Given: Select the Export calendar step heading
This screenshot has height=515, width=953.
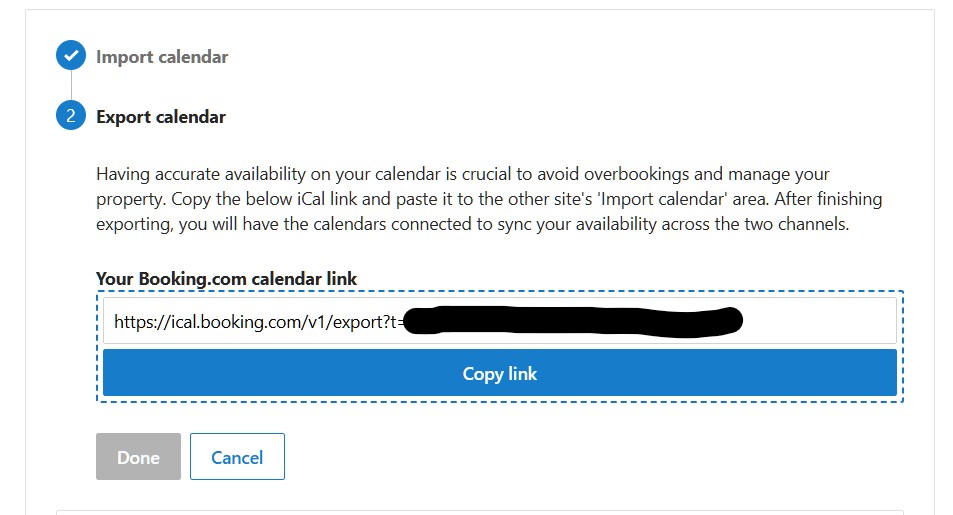Looking at the screenshot, I should click(161, 117).
